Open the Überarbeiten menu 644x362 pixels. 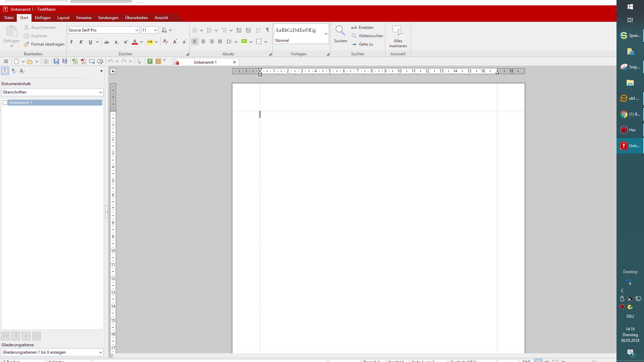(x=136, y=18)
